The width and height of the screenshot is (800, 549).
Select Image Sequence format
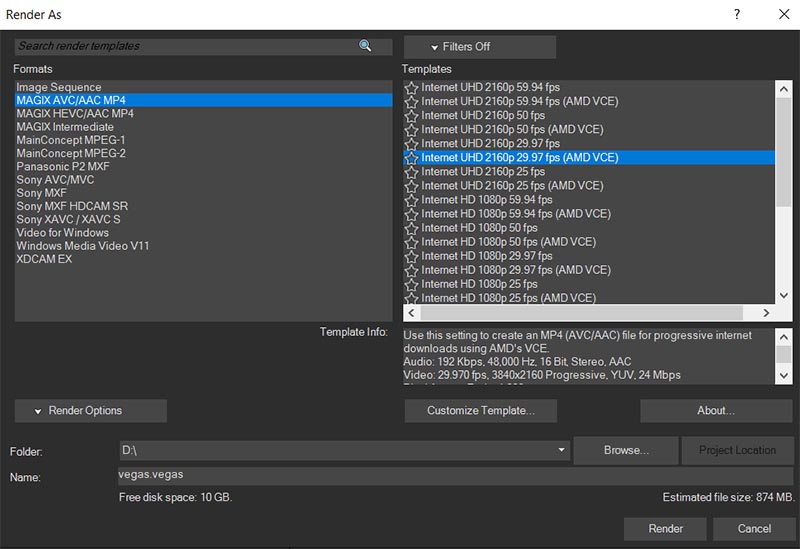[x=204, y=87]
